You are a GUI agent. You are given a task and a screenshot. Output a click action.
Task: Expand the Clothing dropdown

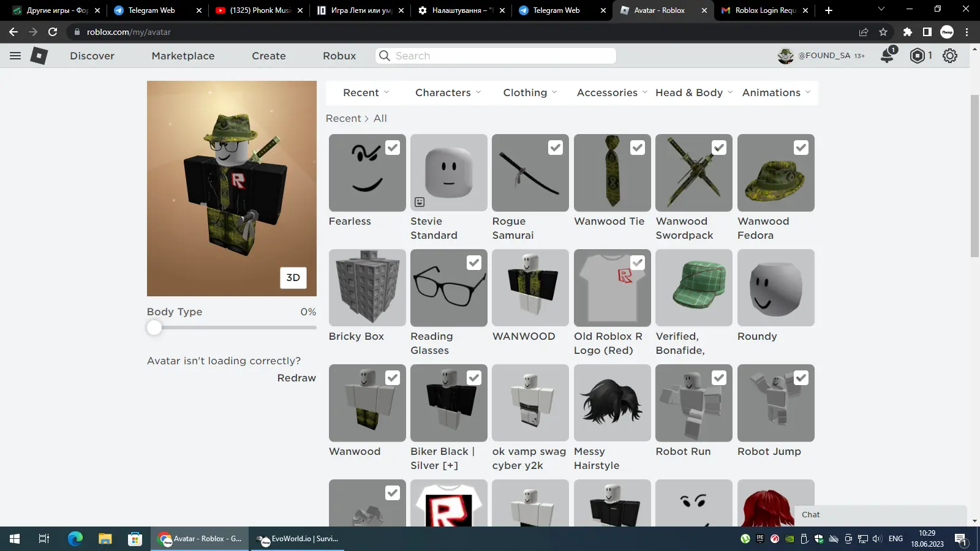[x=530, y=92]
